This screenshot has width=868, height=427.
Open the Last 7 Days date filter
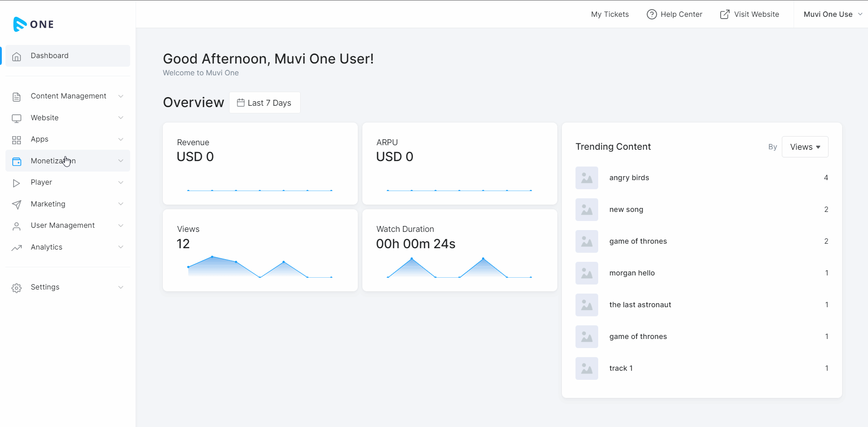(x=264, y=103)
